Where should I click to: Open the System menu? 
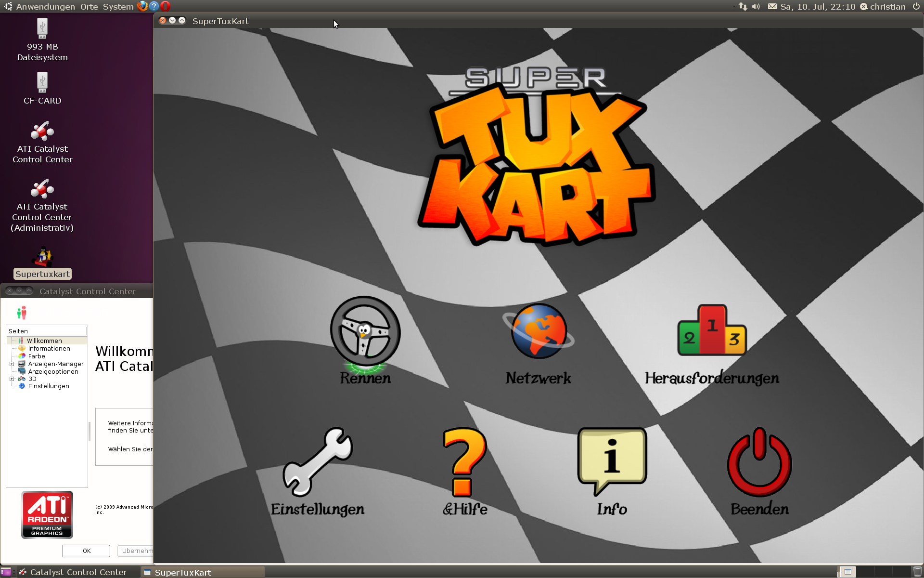(118, 7)
